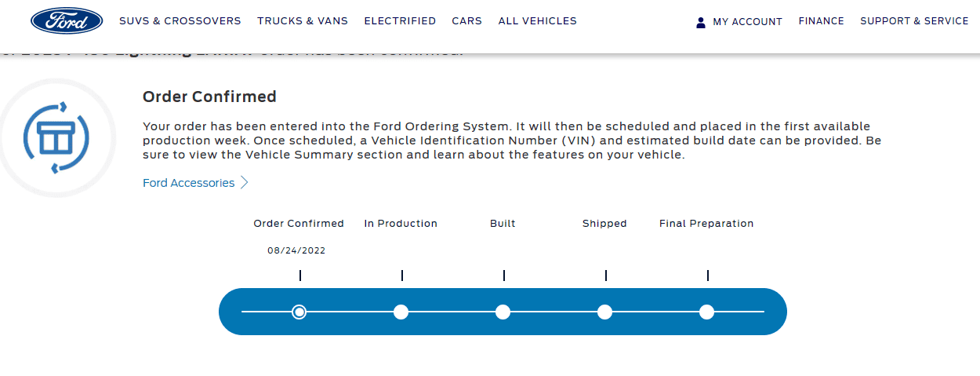Open the Cars menu
Viewport: 980px width, 376px height.
pos(467,21)
